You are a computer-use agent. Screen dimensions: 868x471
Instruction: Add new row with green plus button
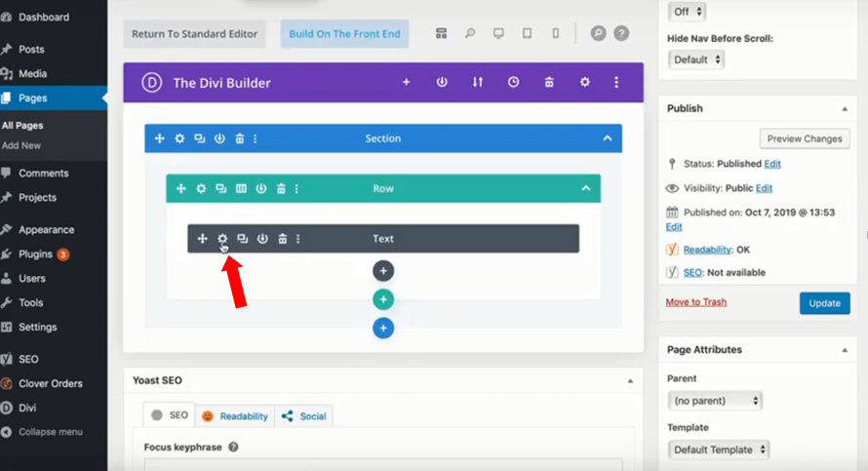click(383, 299)
